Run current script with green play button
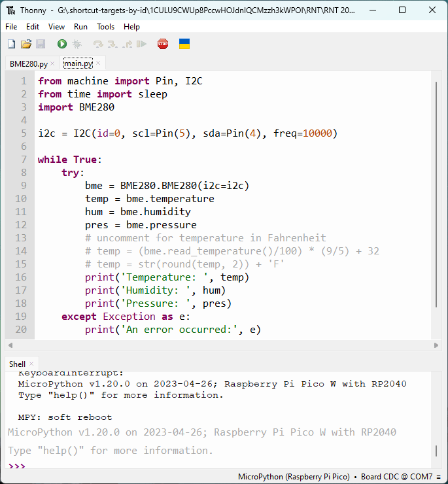448x484 pixels. click(x=61, y=44)
